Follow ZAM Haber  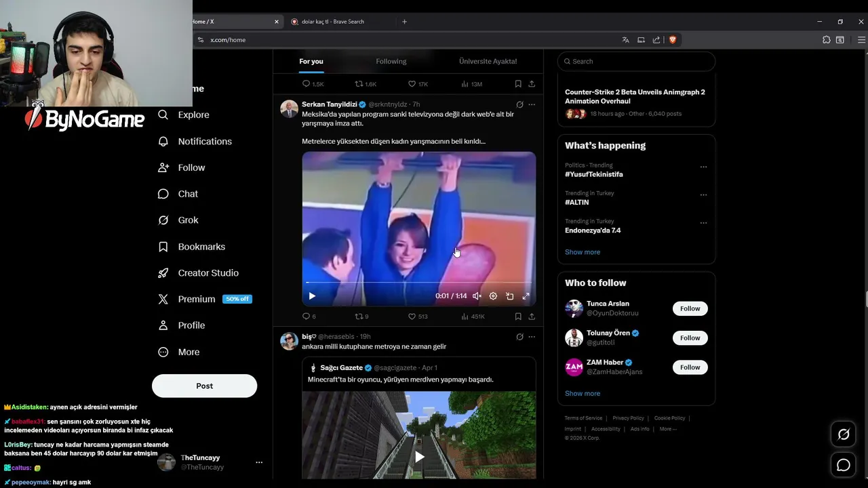point(690,367)
